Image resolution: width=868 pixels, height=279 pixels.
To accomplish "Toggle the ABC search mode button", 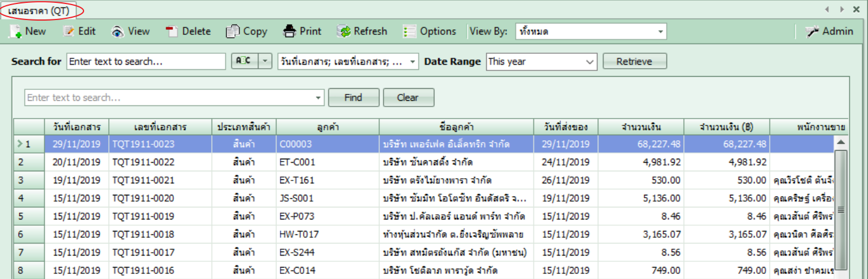I will [x=244, y=61].
